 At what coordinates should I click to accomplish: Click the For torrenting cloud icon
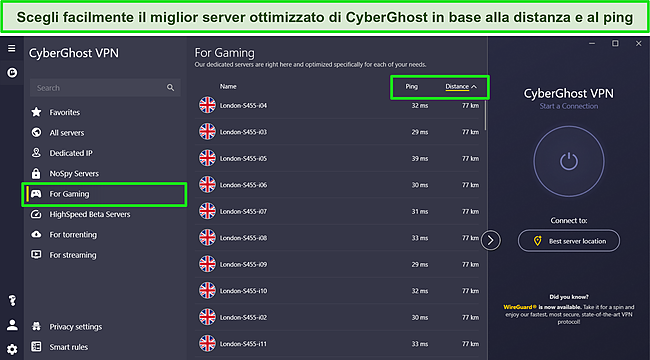click(x=36, y=234)
